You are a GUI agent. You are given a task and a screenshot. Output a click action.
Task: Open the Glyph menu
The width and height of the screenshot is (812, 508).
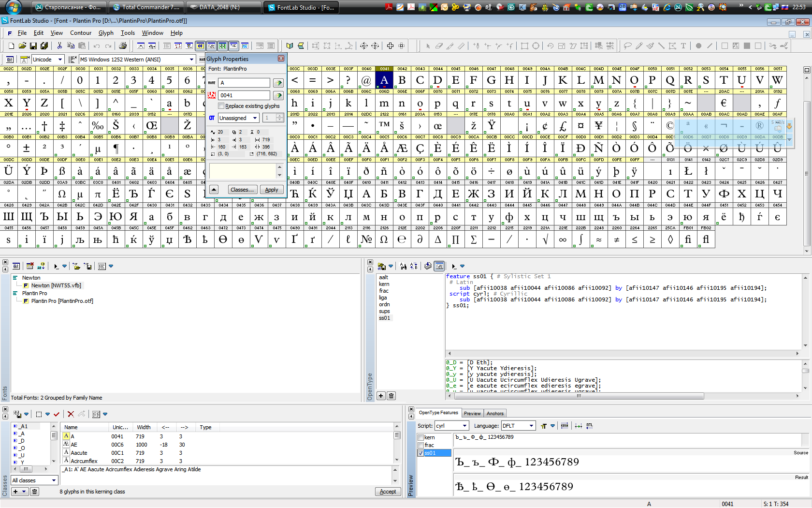tap(106, 33)
